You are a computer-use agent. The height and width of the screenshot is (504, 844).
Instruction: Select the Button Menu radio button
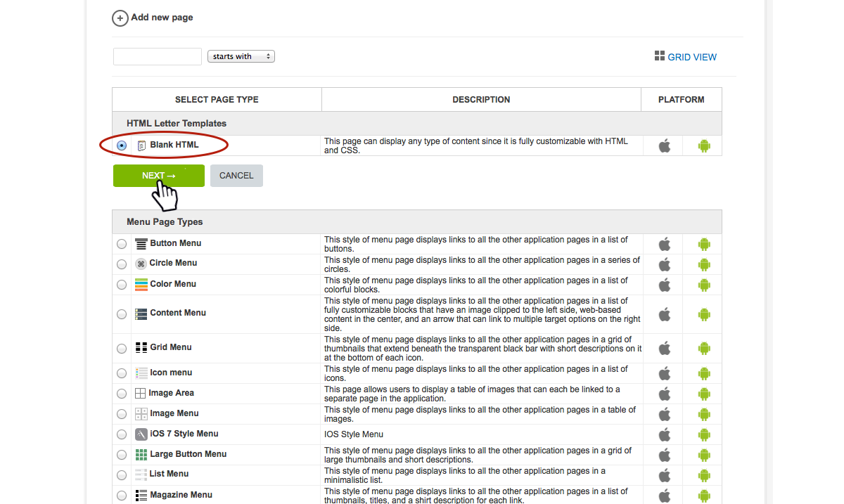tap(122, 244)
